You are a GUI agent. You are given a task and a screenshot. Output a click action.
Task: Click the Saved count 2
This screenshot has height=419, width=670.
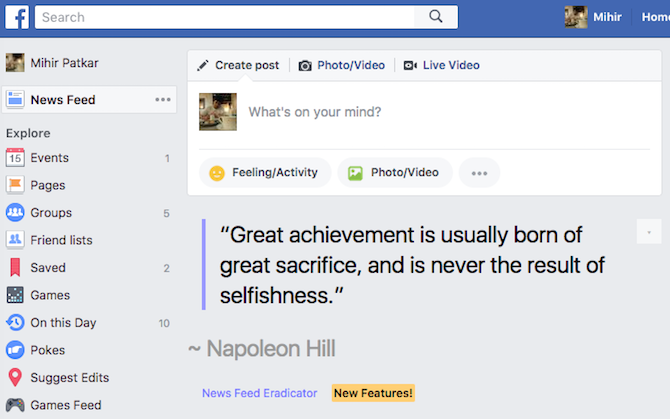167,268
